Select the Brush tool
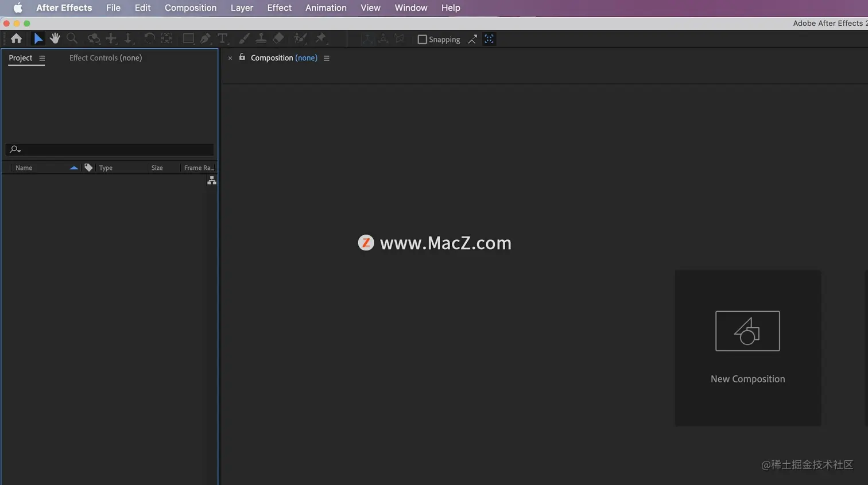 coord(244,38)
